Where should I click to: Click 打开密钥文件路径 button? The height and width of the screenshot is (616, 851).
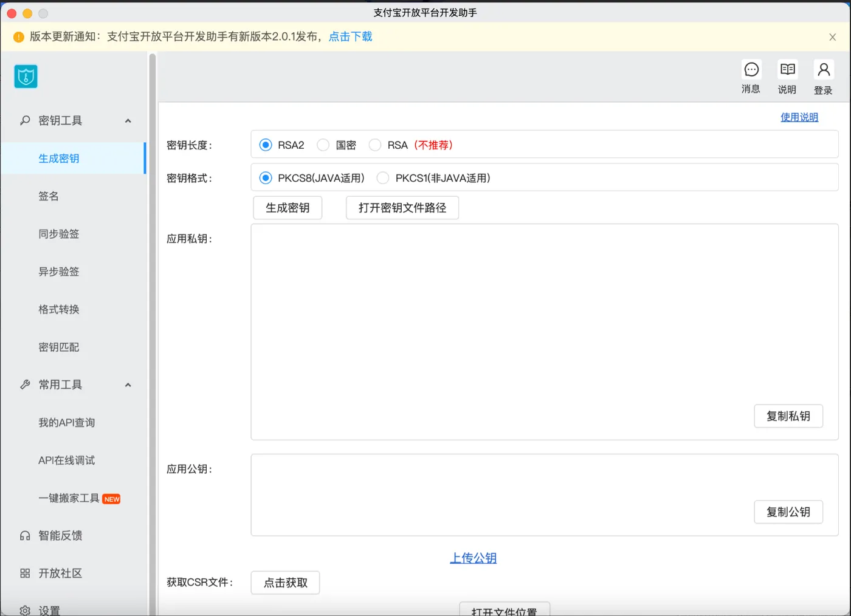click(x=402, y=208)
